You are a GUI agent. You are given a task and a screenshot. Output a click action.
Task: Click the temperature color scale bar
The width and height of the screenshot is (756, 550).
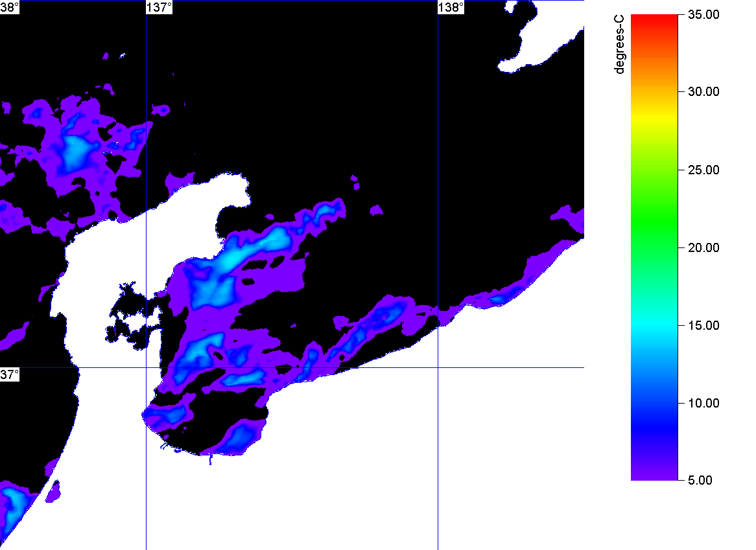(654, 247)
